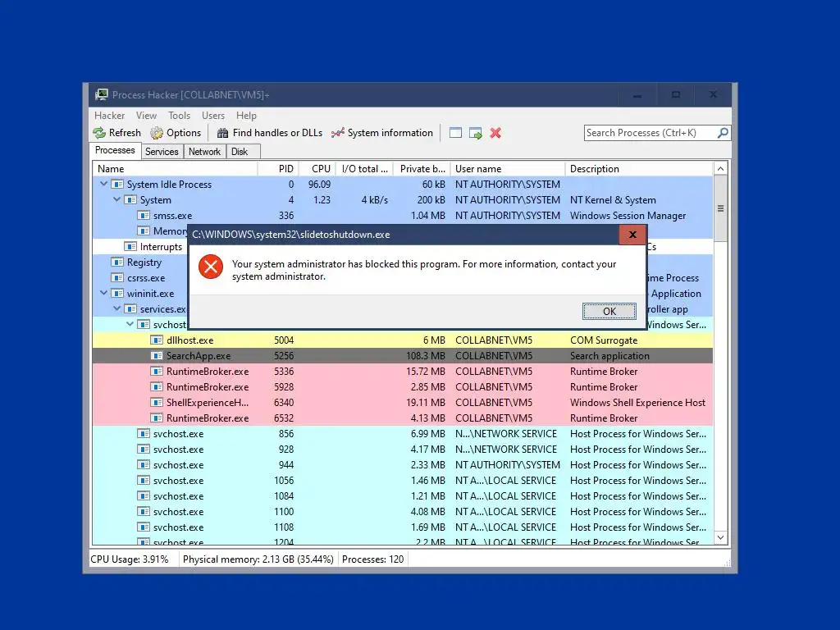Screen dimensions: 840x630
Task: Click the Registry process icon
Action: pyautogui.click(x=116, y=262)
